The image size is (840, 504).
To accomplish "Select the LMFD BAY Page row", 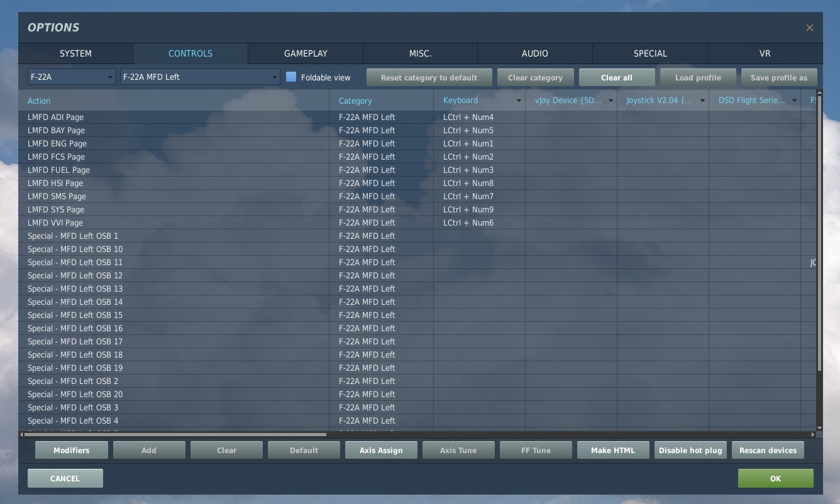I will coord(417,130).
